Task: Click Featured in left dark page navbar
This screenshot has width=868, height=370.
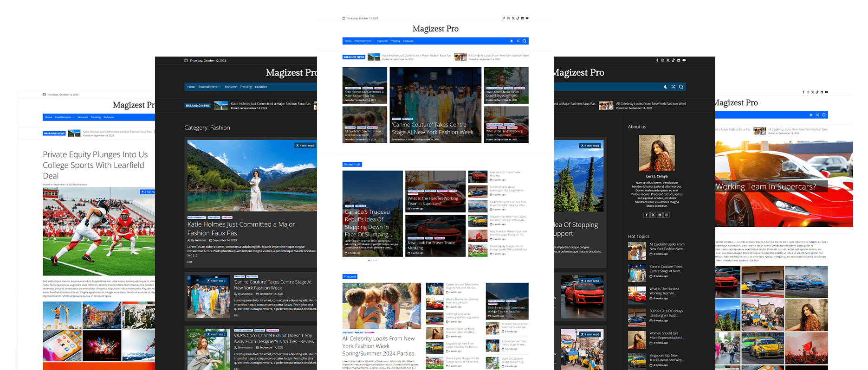Action: point(231,87)
